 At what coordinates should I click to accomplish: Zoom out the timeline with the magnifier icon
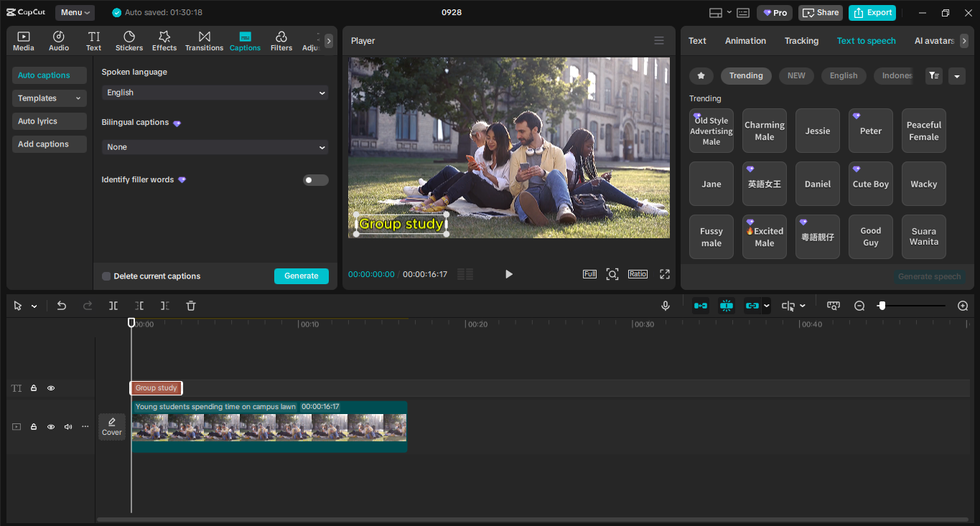tap(859, 305)
